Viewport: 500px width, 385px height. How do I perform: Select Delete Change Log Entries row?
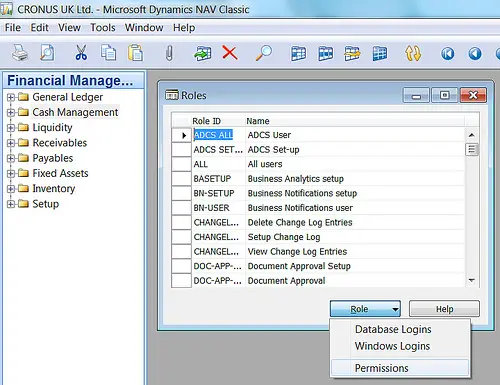tap(318, 222)
